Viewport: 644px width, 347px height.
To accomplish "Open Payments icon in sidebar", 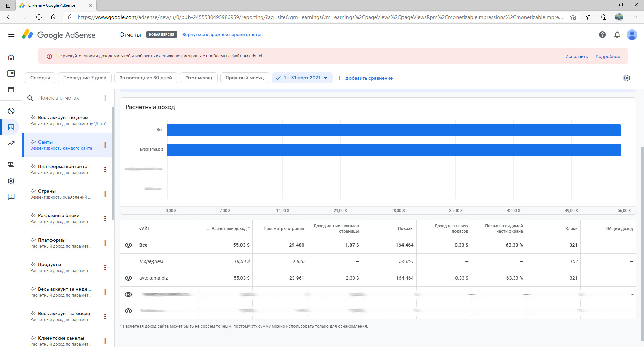I will point(11,165).
